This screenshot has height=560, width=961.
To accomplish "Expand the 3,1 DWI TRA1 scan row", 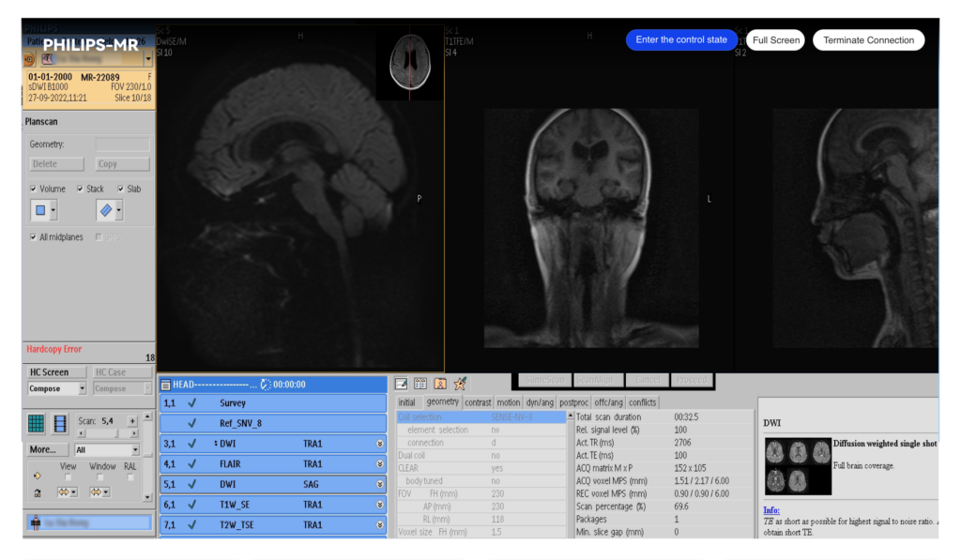I will tap(380, 444).
